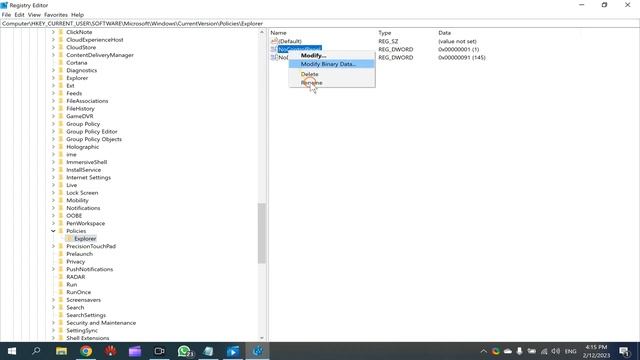Click the tree scrollbar down arrow
This screenshot has width=640, height=360.
tap(262, 338)
